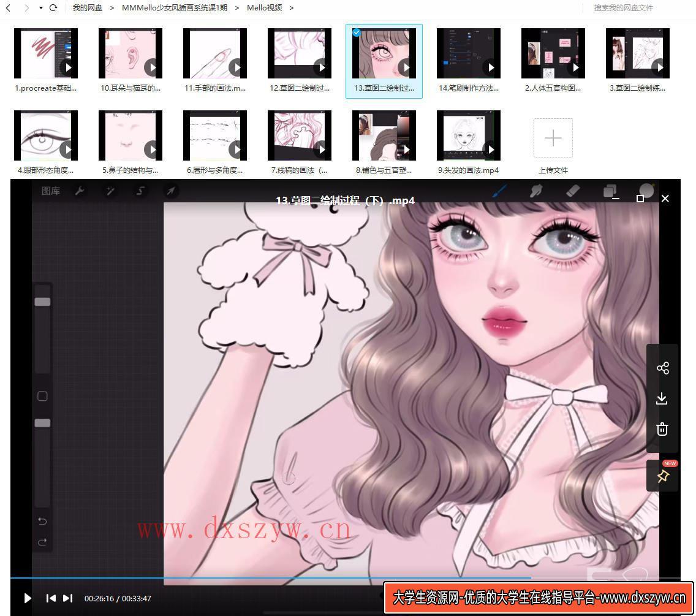Viewport: 696px width, 616px height.
Task: Open the Procreate color circle
Action: coord(647,190)
